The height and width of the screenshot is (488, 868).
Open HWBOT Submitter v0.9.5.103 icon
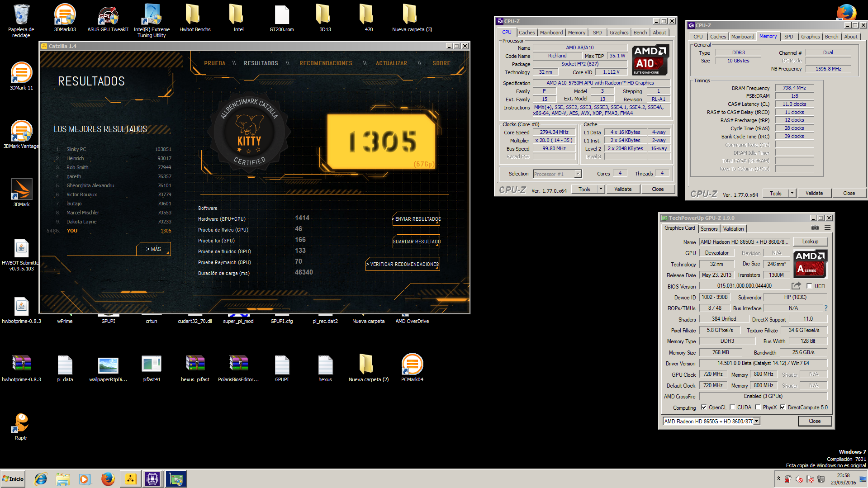(x=21, y=254)
